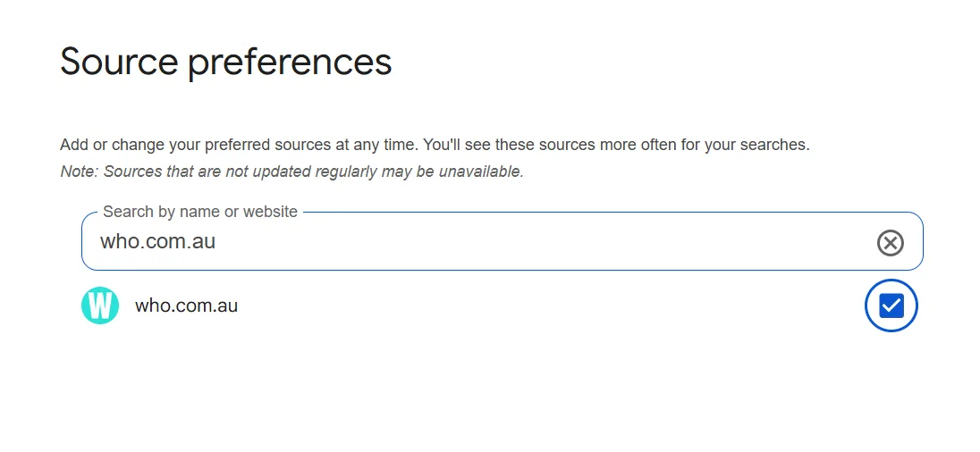Uncheck the who.com.au preferred source checkbox

point(891,306)
